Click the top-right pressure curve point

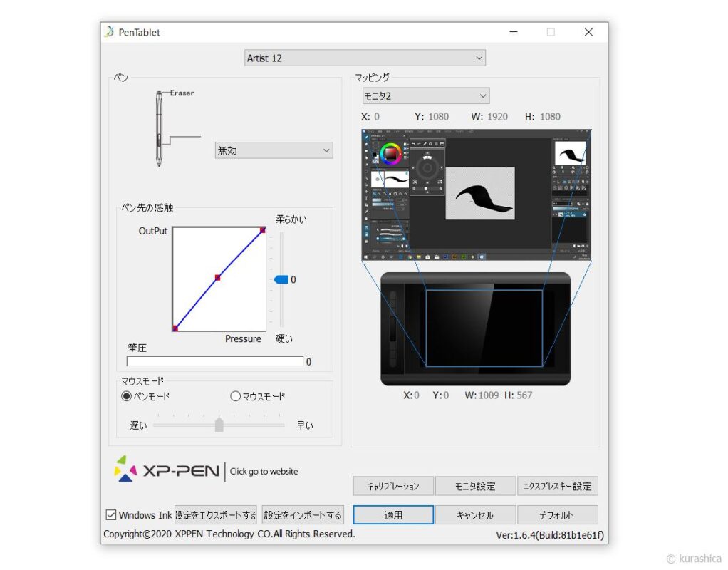pyautogui.click(x=263, y=229)
